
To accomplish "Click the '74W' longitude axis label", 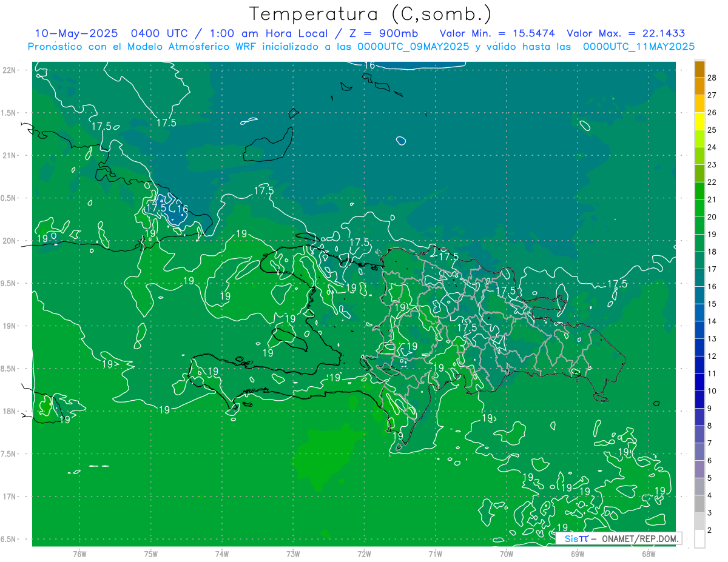I will tap(221, 554).
